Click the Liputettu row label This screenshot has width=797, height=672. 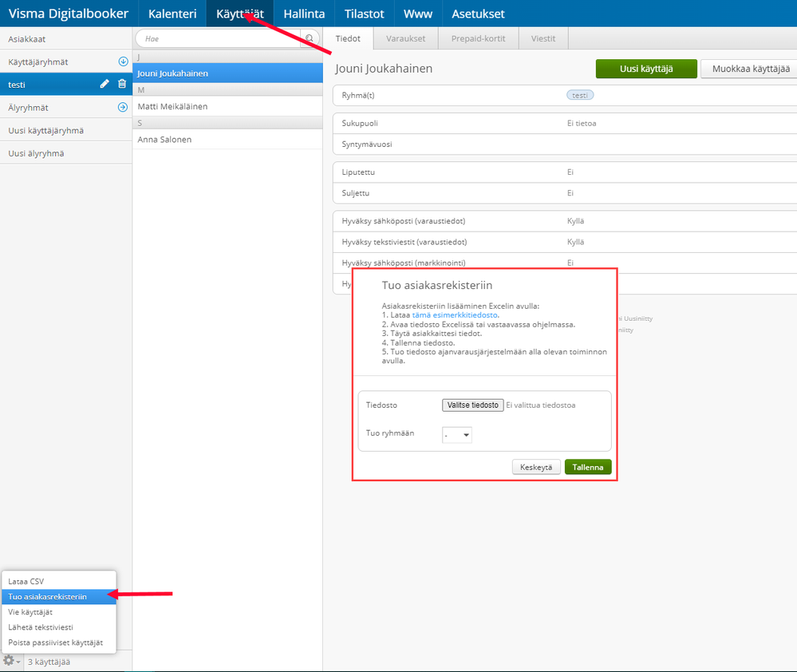[358, 172]
